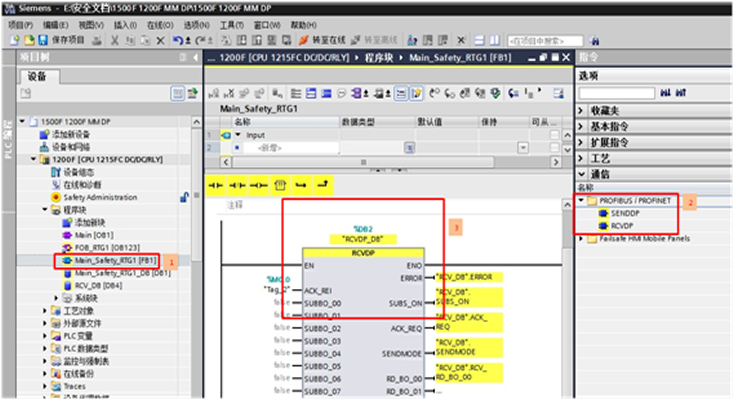Viewport: 734px width, 400px height.
Task: Click the delete network icon in editor toolbar
Action: click(x=229, y=94)
